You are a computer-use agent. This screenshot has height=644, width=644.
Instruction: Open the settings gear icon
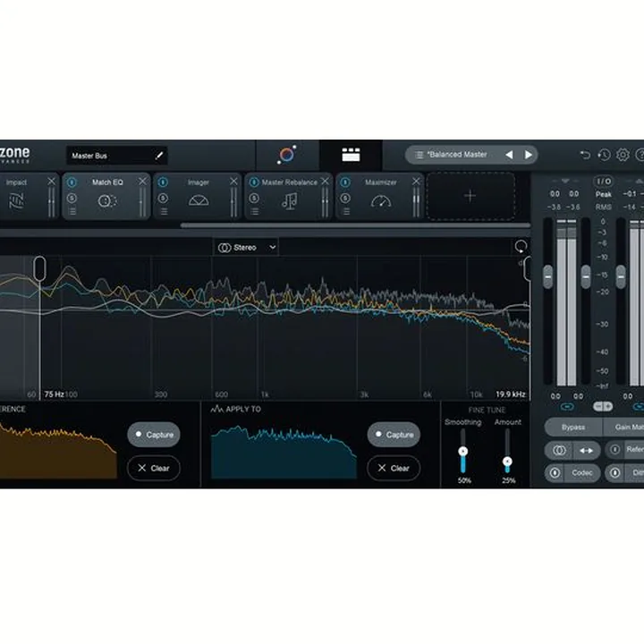pyautogui.click(x=623, y=155)
